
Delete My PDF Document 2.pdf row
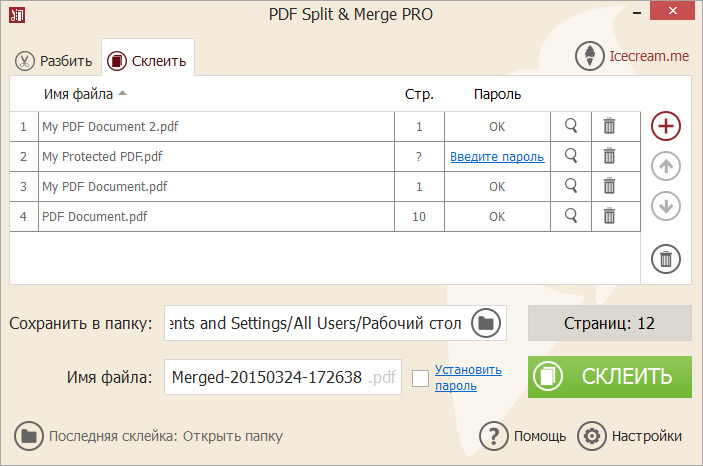pos(609,126)
